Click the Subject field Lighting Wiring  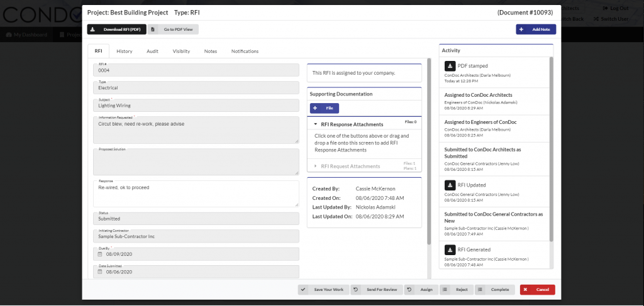(x=196, y=105)
